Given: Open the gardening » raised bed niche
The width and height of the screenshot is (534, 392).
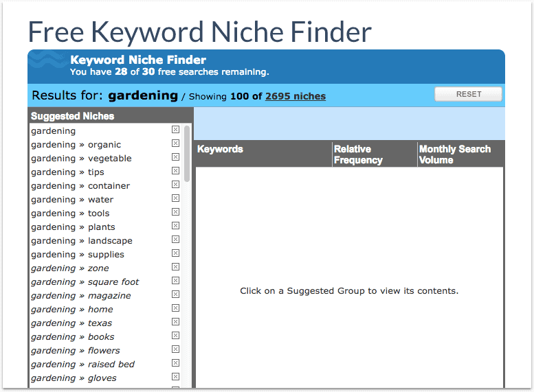Looking at the screenshot, I should [x=82, y=365].
